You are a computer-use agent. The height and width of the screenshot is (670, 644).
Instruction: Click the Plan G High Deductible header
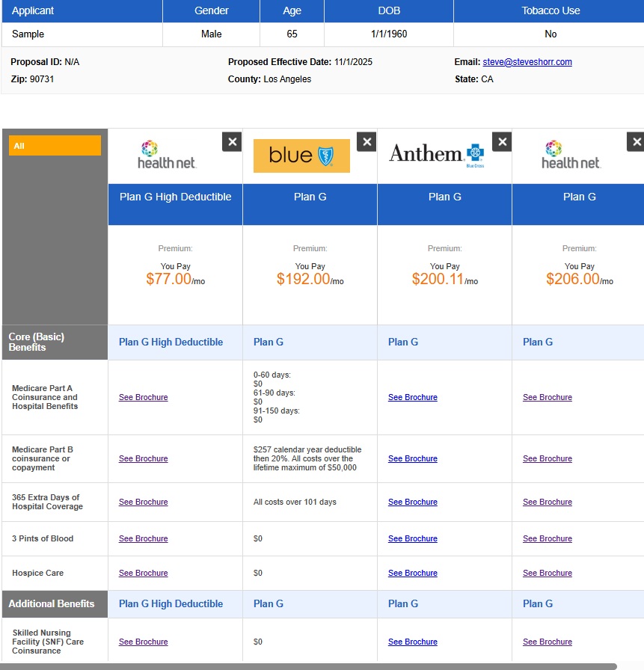(175, 197)
